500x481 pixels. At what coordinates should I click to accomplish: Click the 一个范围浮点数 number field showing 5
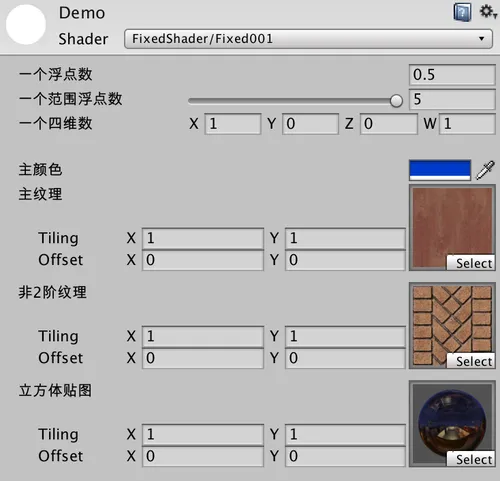click(452, 99)
